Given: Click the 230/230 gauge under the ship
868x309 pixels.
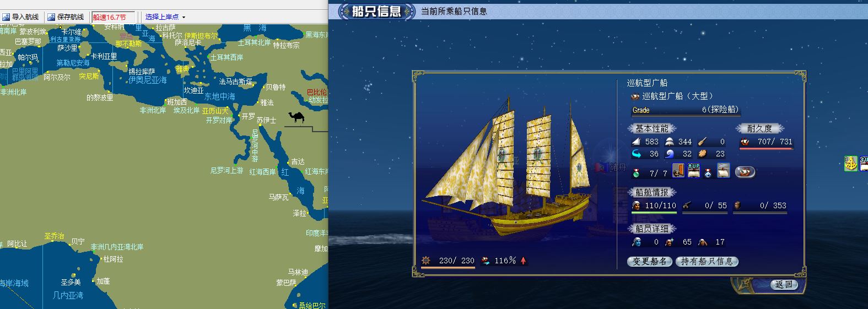Looking at the screenshot, I should click(448, 262).
